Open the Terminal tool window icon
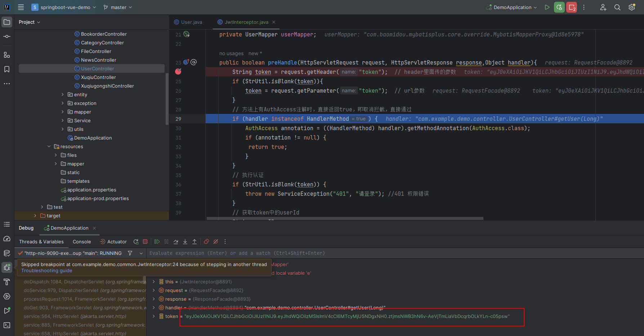Screen dimensions: 644x336 6,325
